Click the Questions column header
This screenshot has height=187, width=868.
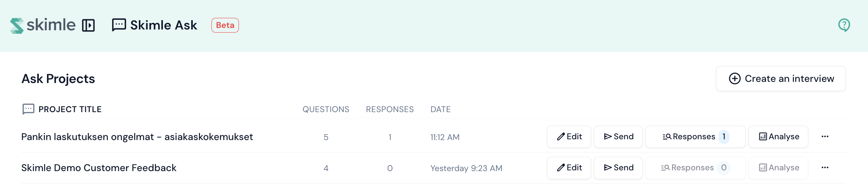(326, 109)
